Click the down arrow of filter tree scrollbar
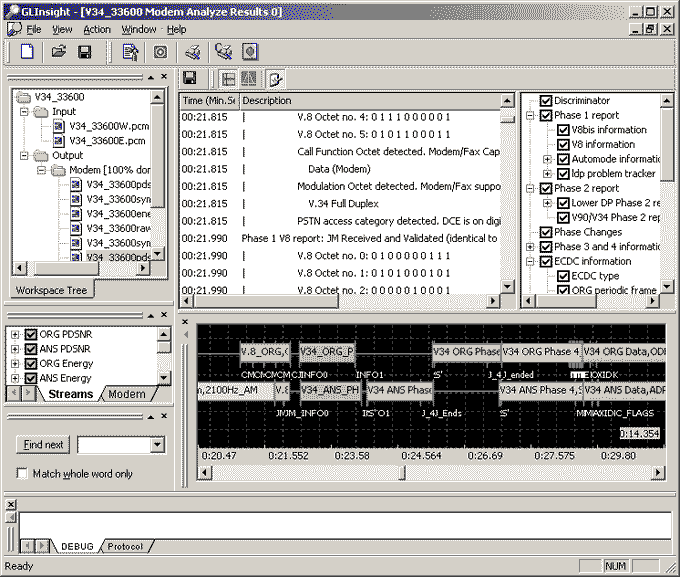Viewport: 680px width, 577px height. 667,286
